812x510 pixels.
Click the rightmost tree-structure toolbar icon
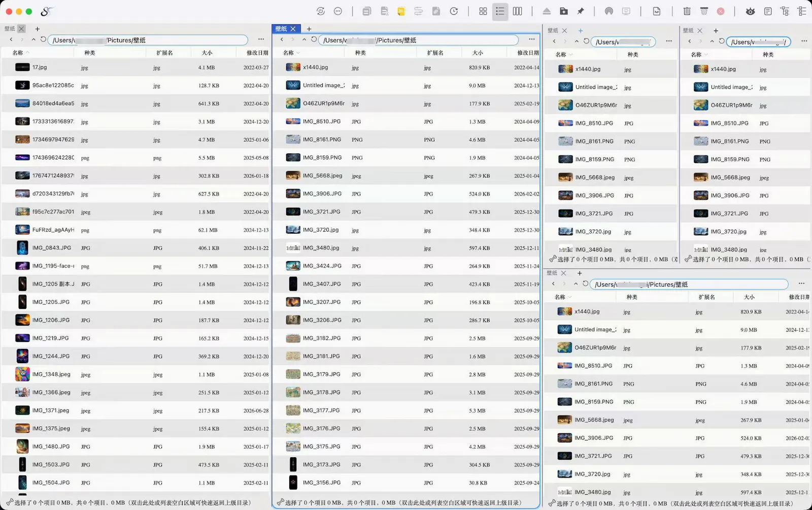pyautogui.click(x=802, y=11)
